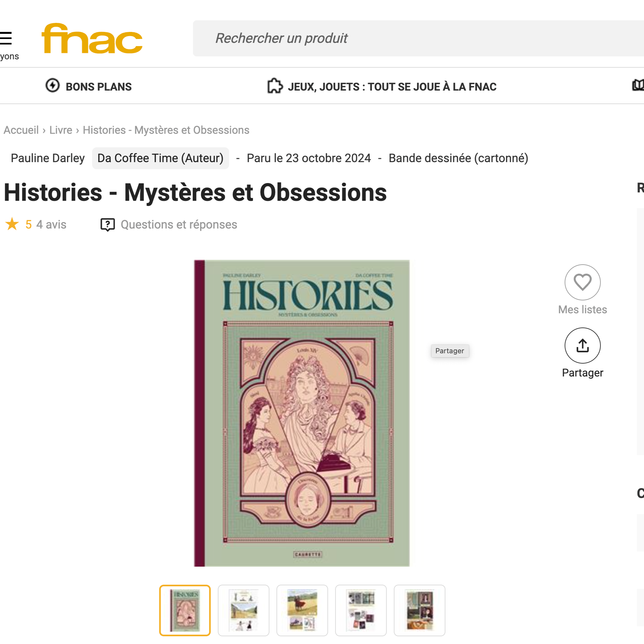Open the thumbnail showing the horse illustration
The height and width of the screenshot is (644, 644).
[x=302, y=610]
